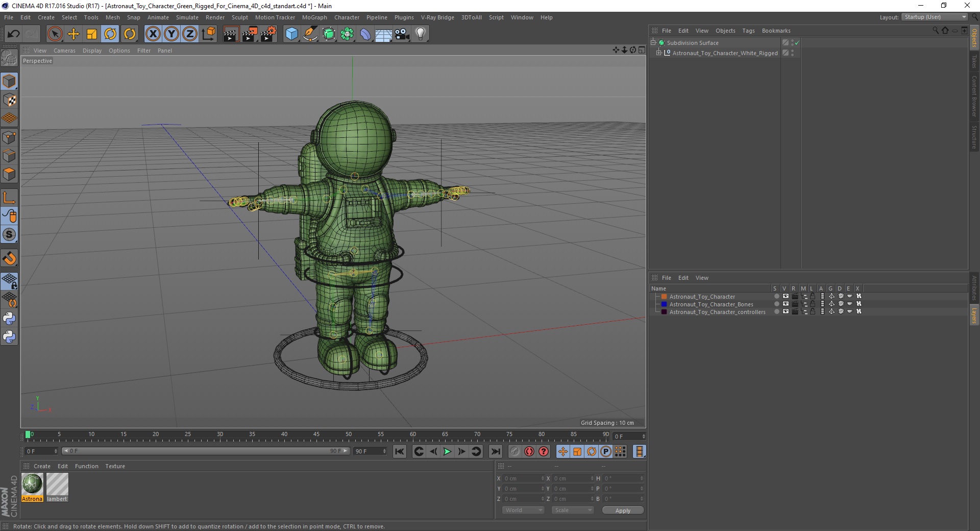
Task: Select the Live Selection tool
Action: tap(55, 34)
